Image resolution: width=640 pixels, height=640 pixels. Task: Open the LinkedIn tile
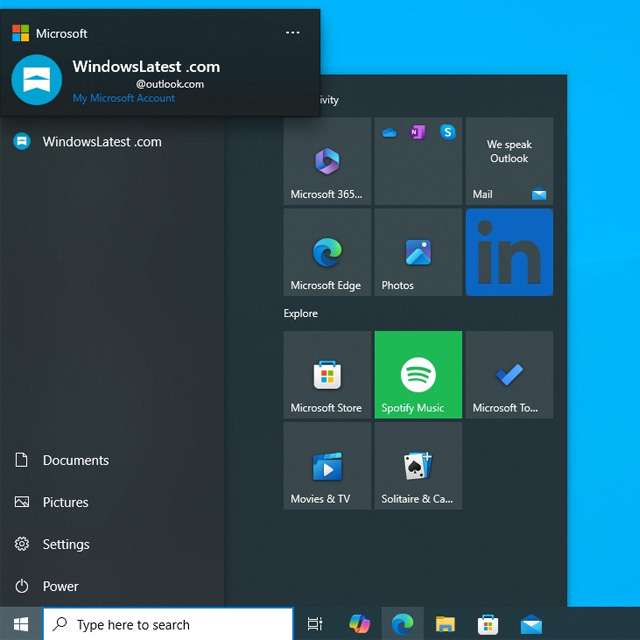pyautogui.click(x=509, y=252)
